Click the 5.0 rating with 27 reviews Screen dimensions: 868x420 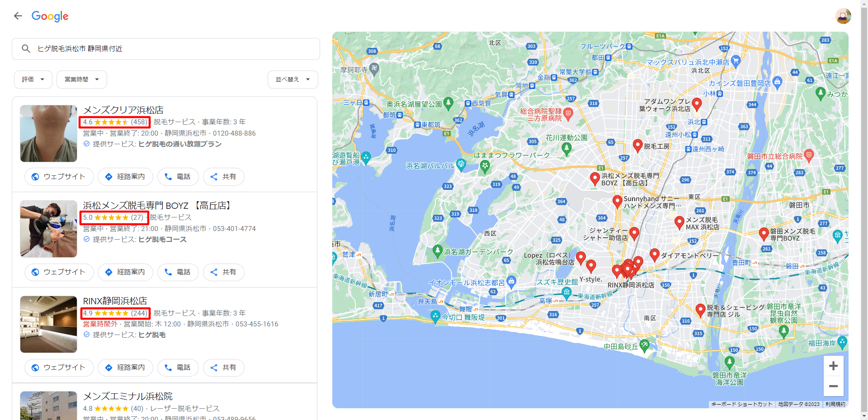(x=114, y=217)
